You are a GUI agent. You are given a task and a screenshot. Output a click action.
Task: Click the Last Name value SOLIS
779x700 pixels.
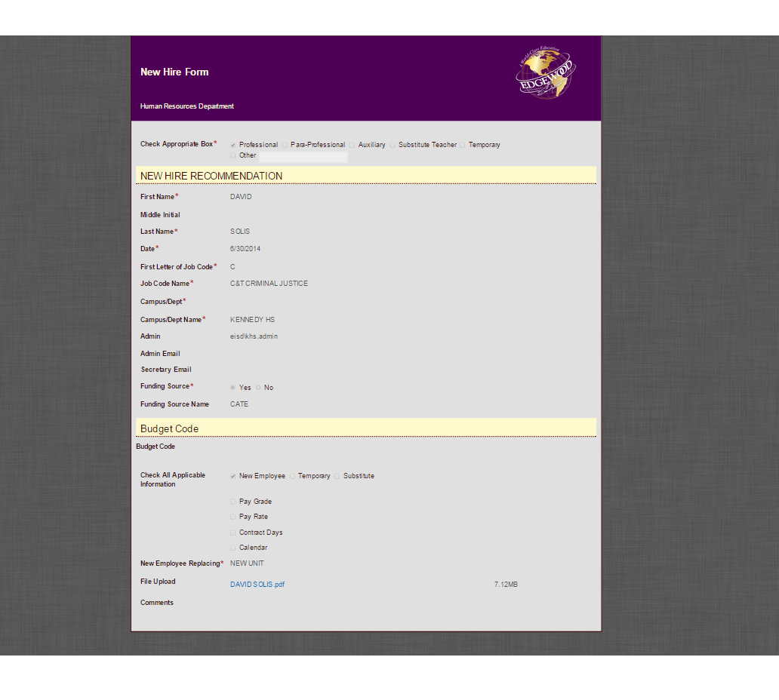(240, 232)
